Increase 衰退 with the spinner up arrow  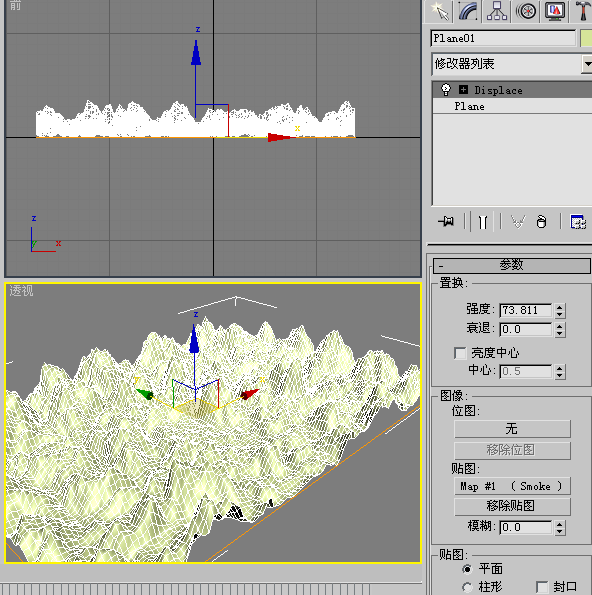(x=560, y=326)
